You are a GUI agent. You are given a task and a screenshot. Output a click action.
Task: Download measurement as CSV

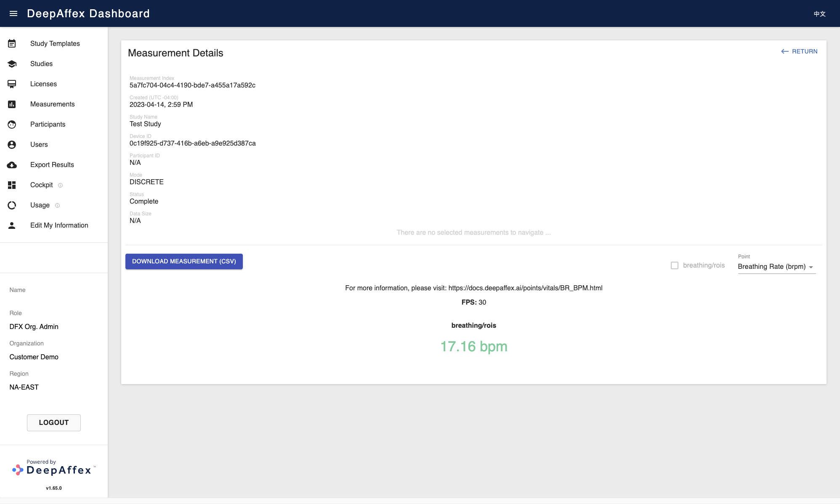click(184, 261)
